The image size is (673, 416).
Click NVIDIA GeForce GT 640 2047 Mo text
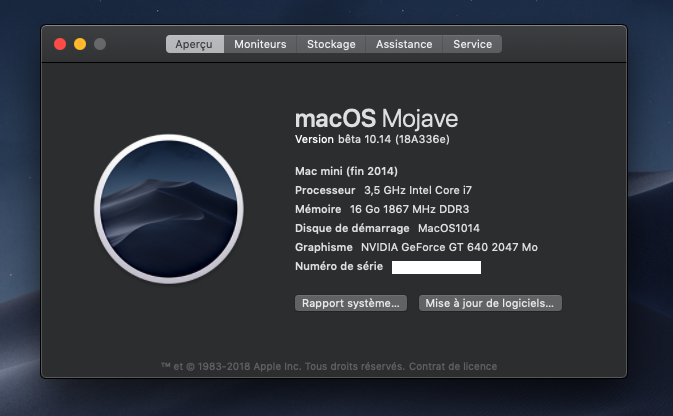click(x=449, y=247)
